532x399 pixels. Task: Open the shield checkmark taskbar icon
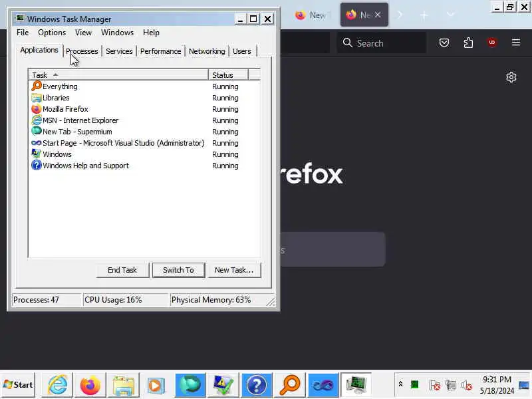223,385
